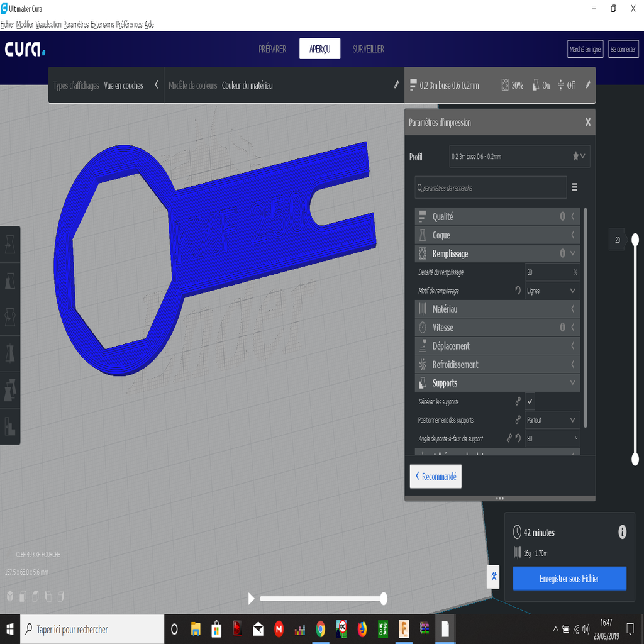Open the Positionnement des supports Partout dropdown

pos(552,419)
